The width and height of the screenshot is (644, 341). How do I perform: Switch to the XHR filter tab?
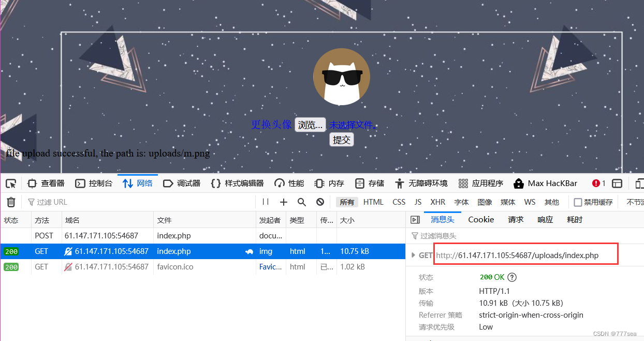pyautogui.click(x=437, y=202)
